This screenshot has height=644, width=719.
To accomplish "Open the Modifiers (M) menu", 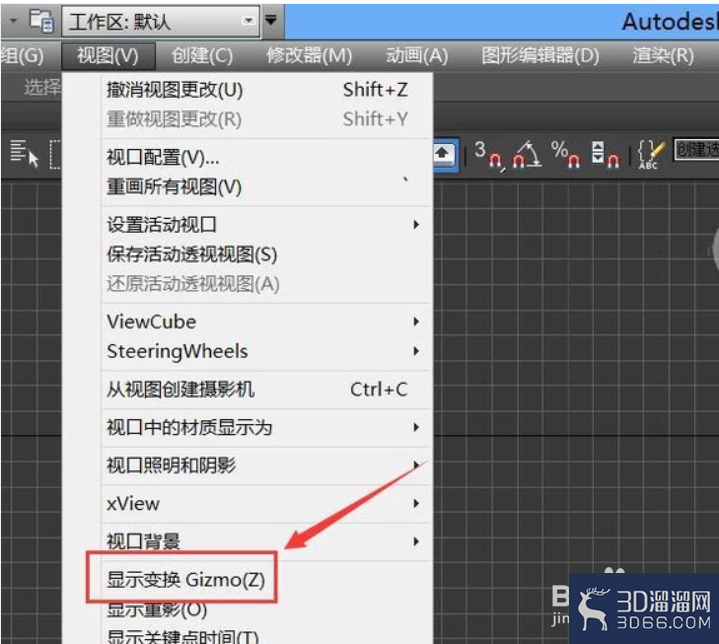I will 309,56.
